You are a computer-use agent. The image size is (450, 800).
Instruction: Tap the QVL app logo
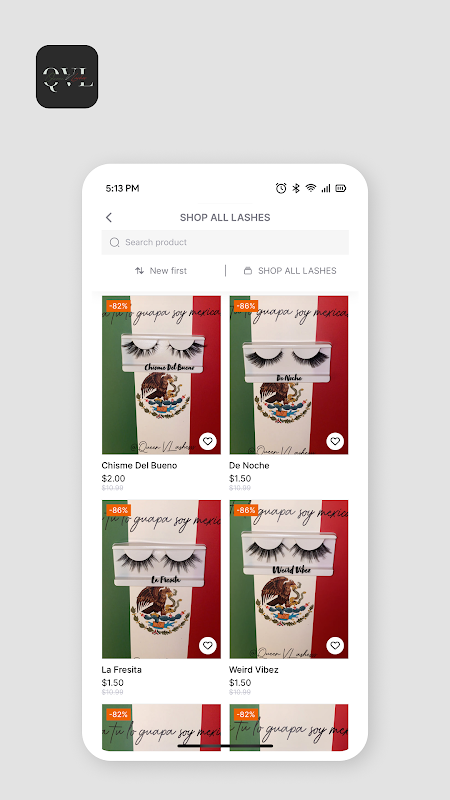point(67,77)
